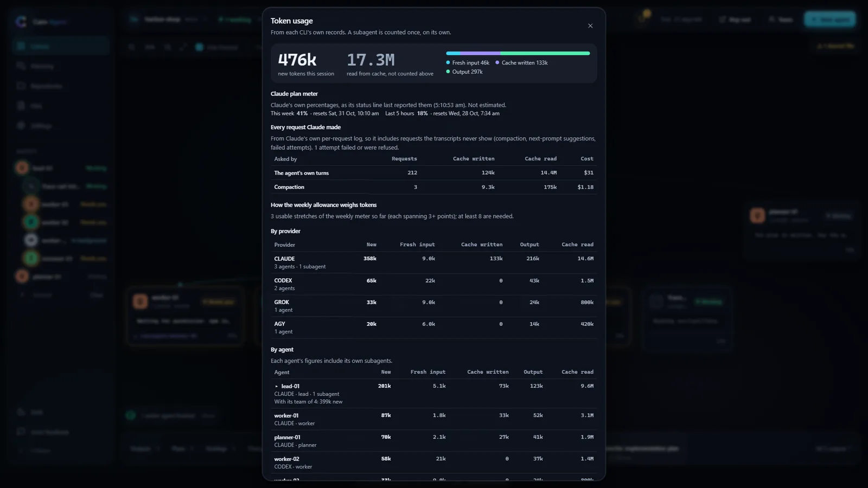Select the GROK provider row name
Screen dimensions: 868x488
pyautogui.click(x=282, y=302)
